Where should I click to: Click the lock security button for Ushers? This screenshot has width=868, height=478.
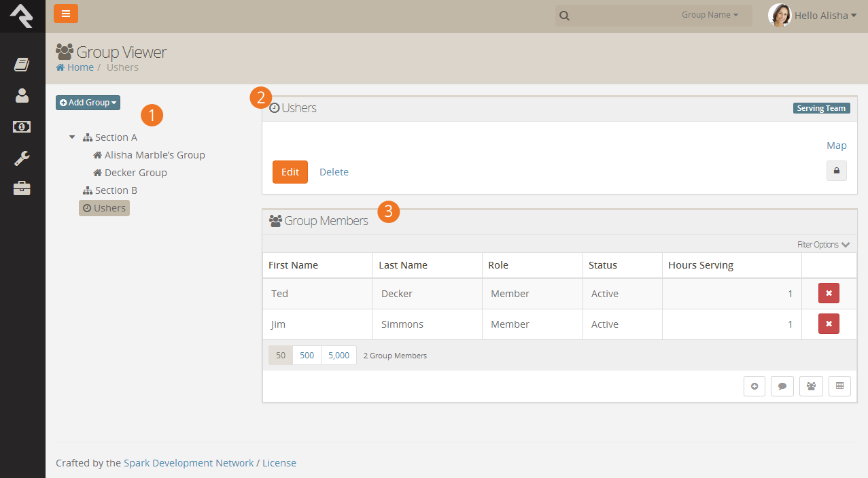[x=837, y=171]
